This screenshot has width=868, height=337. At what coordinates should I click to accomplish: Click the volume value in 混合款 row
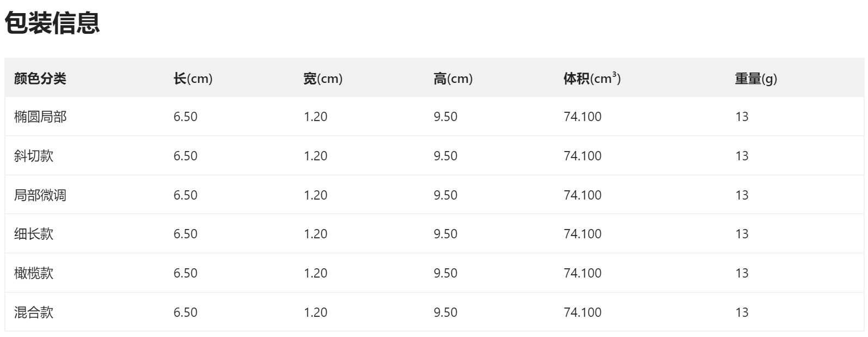(x=583, y=312)
